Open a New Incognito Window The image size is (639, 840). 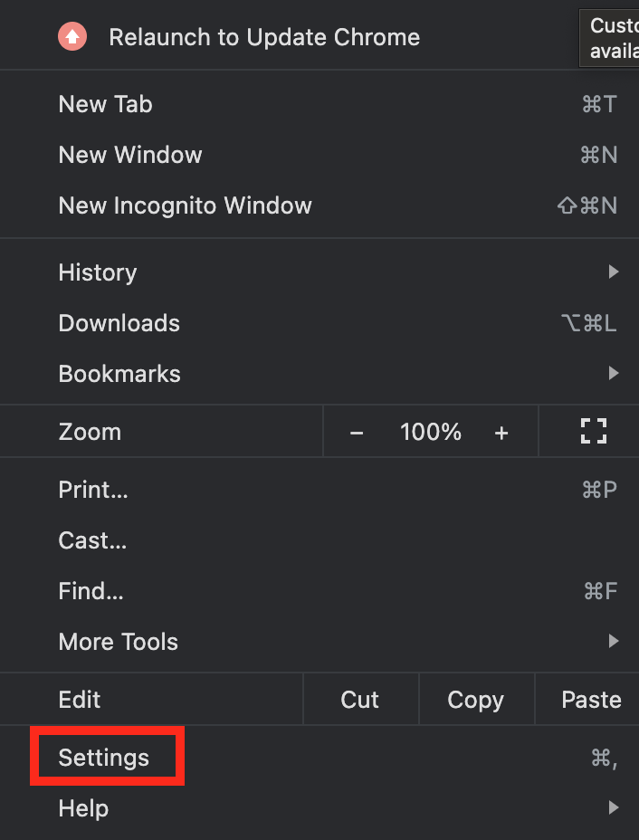click(x=185, y=205)
